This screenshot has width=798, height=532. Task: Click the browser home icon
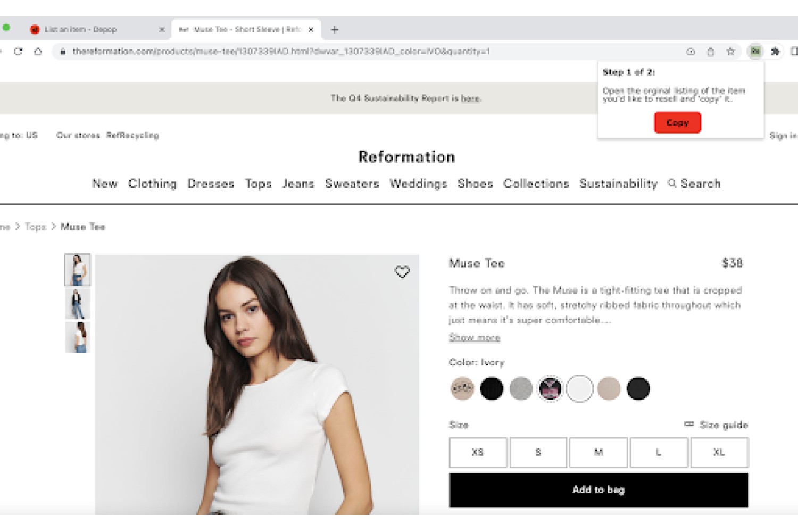tap(38, 52)
